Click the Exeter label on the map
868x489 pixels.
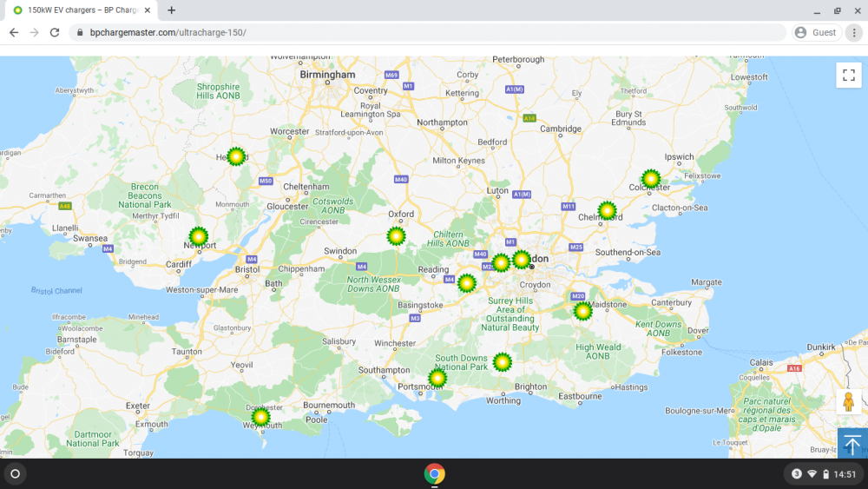pyautogui.click(x=138, y=406)
